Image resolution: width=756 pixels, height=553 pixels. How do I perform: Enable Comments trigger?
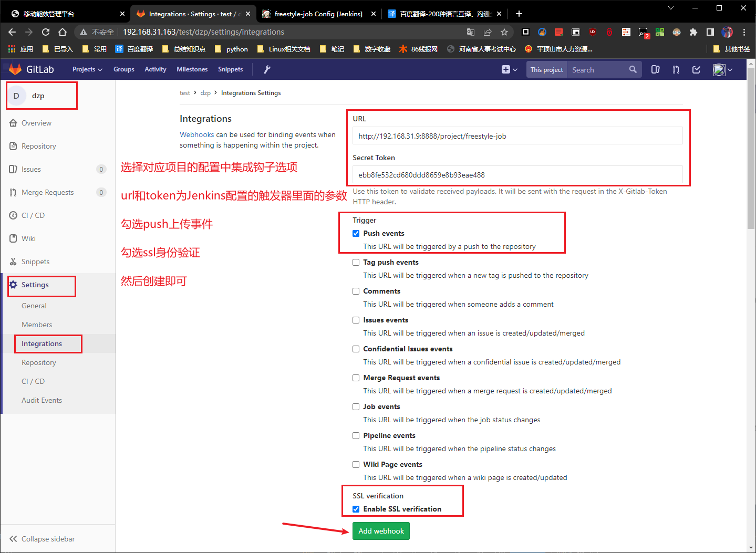point(356,291)
